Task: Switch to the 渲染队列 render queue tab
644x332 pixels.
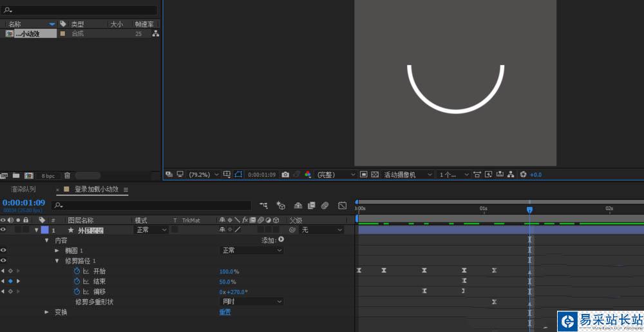Action: 23,190
